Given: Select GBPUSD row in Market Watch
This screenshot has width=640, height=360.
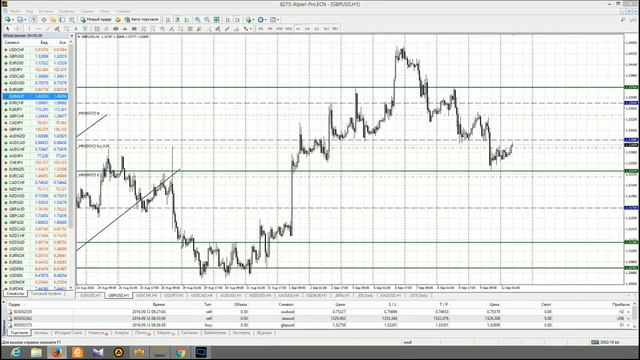Looking at the screenshot, I should 35,56.
